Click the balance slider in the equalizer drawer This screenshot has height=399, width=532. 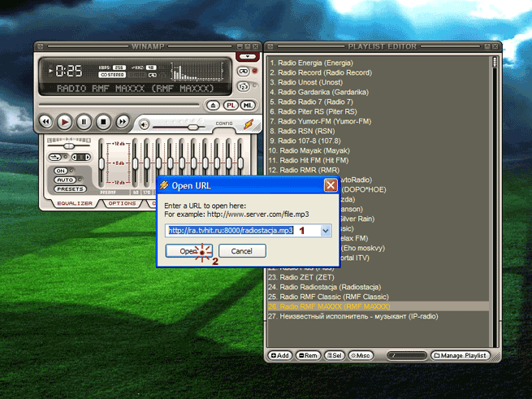pyautogui.click(x=69, y=146)
